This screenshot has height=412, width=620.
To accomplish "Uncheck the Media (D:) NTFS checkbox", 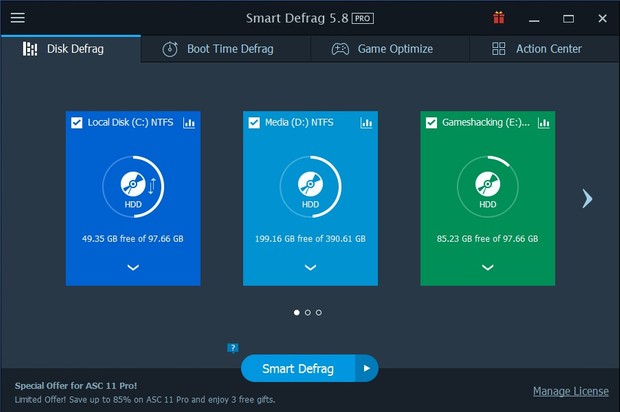I will click(254, 123).
